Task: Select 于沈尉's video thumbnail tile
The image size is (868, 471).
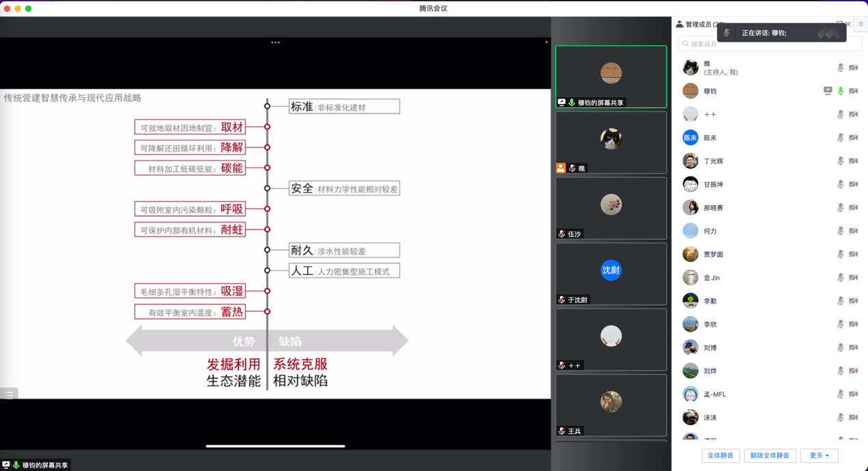Action: pos(611,273)
